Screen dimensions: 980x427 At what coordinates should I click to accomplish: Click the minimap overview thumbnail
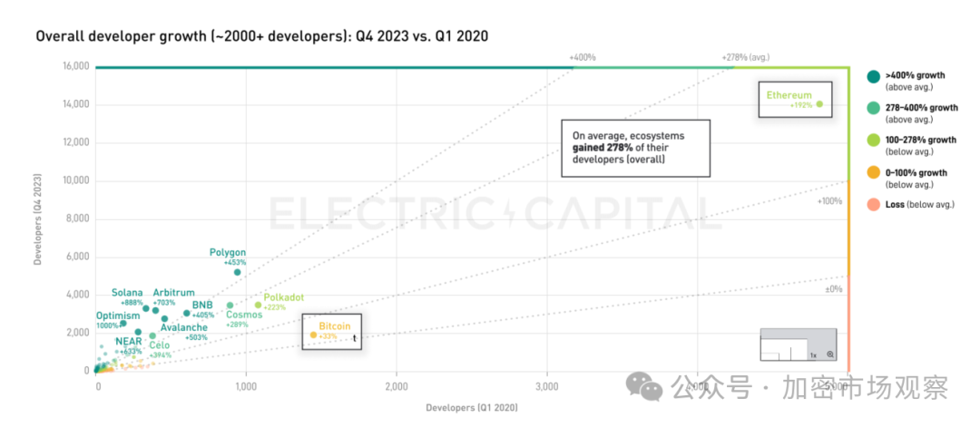(783, 345)
